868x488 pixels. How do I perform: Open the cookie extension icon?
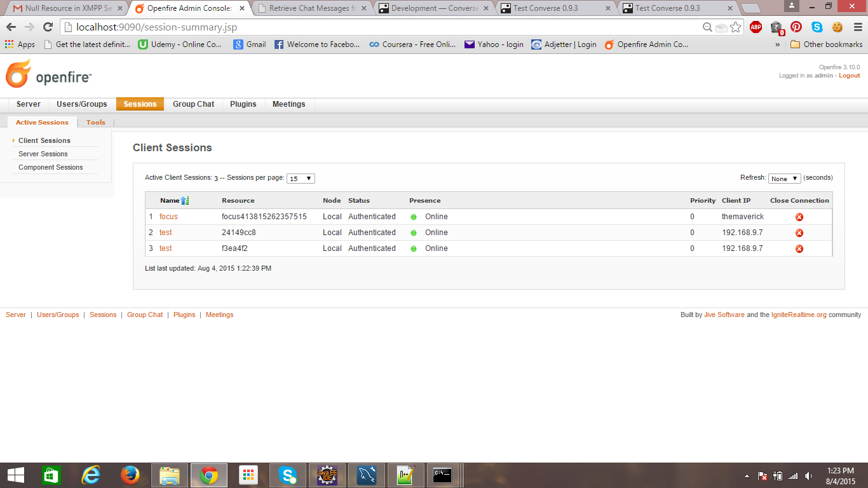[x=837, y=27]
